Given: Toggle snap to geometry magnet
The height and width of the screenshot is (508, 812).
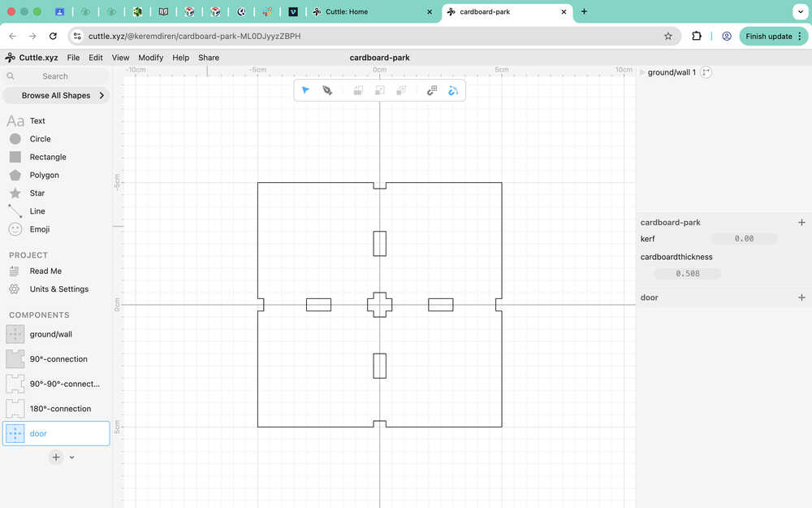Looking at the screenshot, I should click(x=453, y=91).
